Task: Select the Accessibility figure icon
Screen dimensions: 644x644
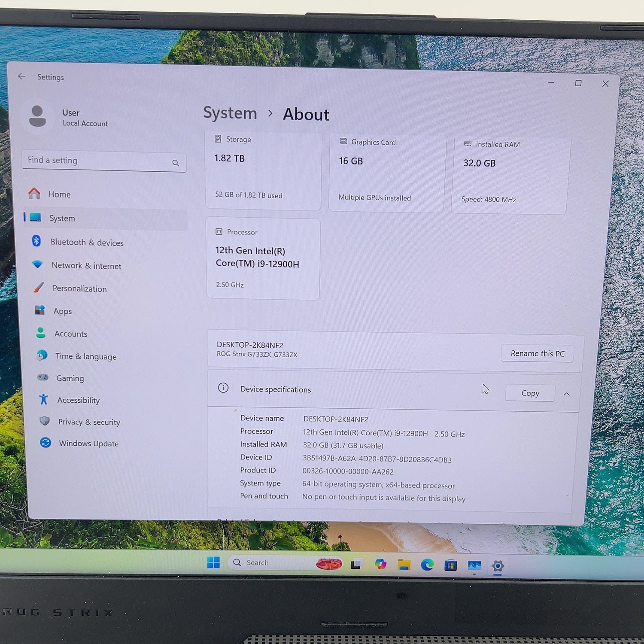Action: (44, 399)
